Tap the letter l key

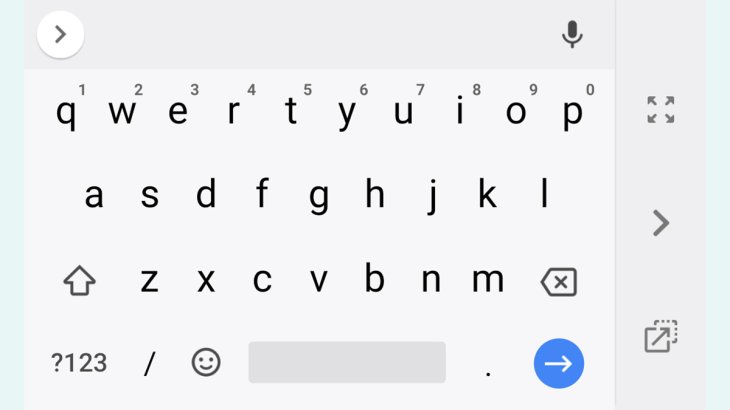coord(544,193)
